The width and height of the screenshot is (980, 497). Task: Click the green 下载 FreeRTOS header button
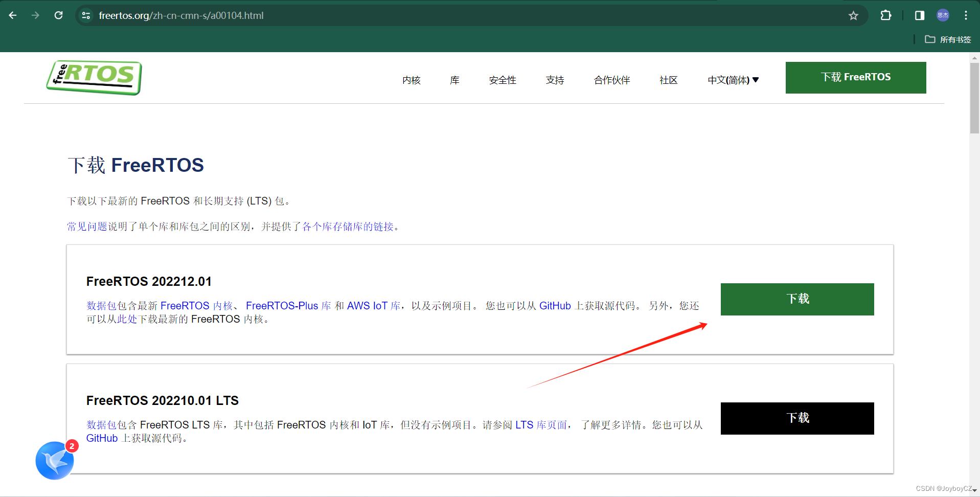click(x=855, y=77)
